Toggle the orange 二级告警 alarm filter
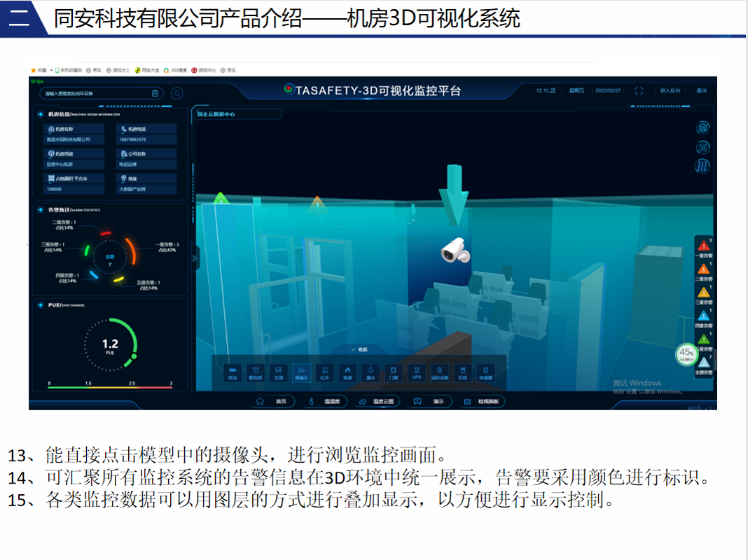Screen dimensions: 748x560 [703, 270]
